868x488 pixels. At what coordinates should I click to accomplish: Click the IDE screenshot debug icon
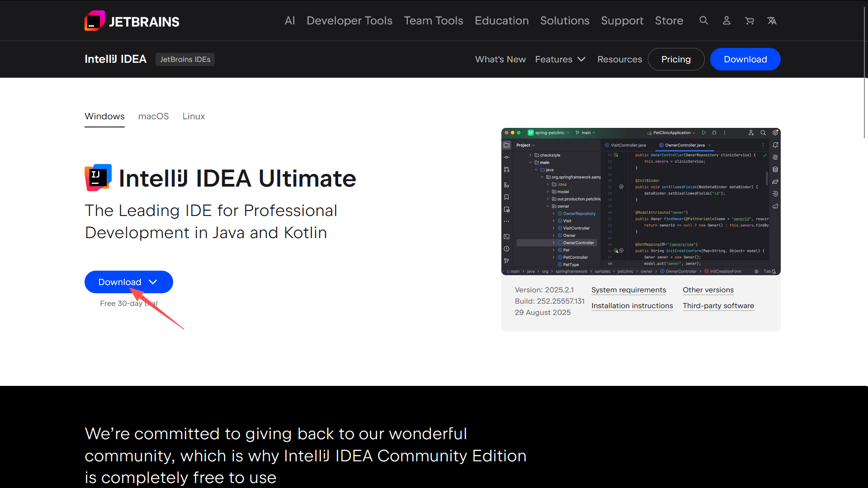[x=714, y=133]
